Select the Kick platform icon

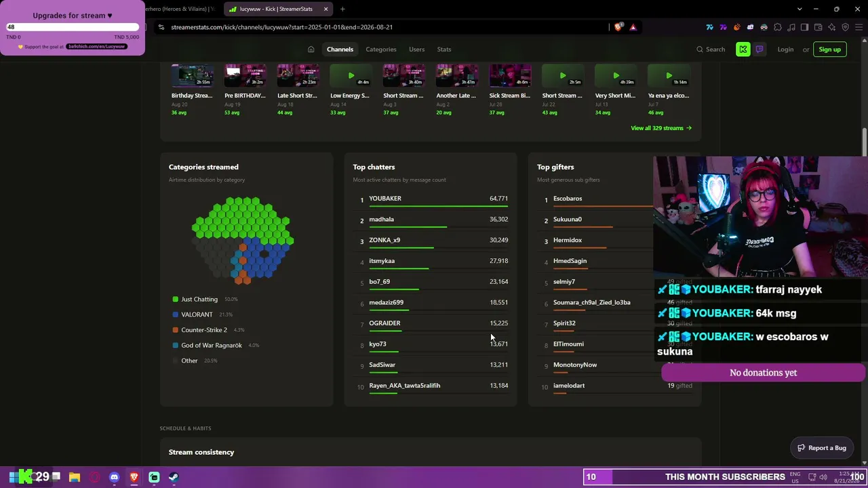click(743, 49)
